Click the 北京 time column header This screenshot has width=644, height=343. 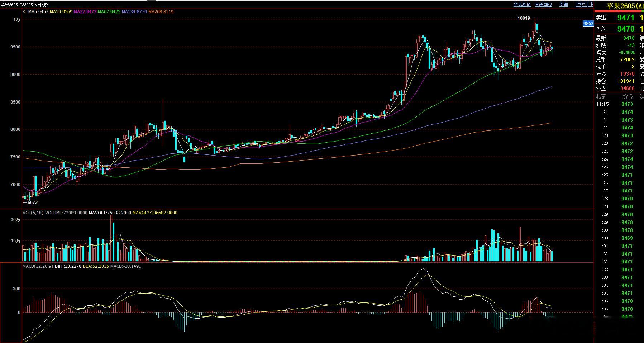(601, 96)
